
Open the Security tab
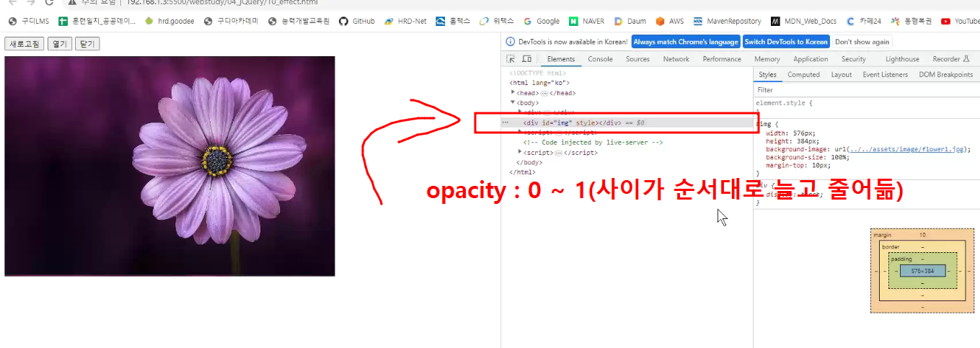853,59
